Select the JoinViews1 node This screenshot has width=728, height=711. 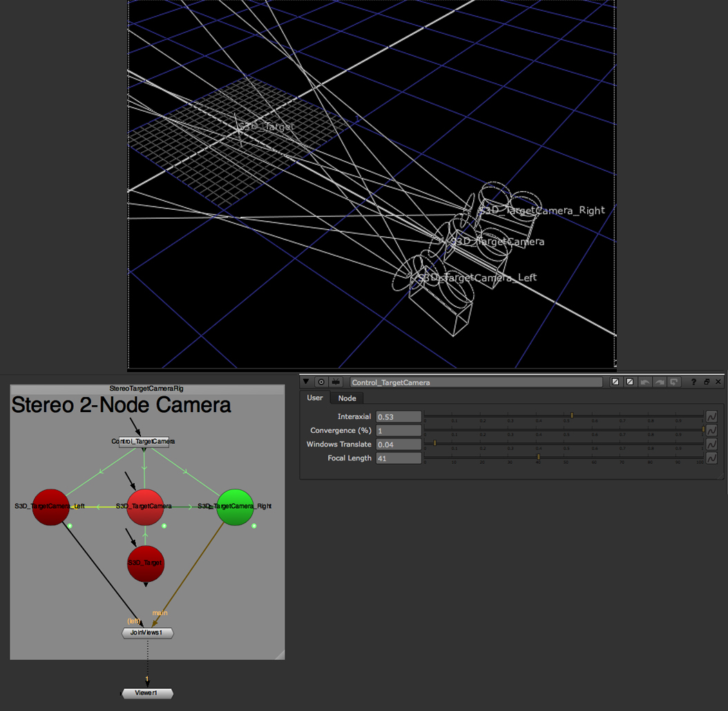coord(147,633)
